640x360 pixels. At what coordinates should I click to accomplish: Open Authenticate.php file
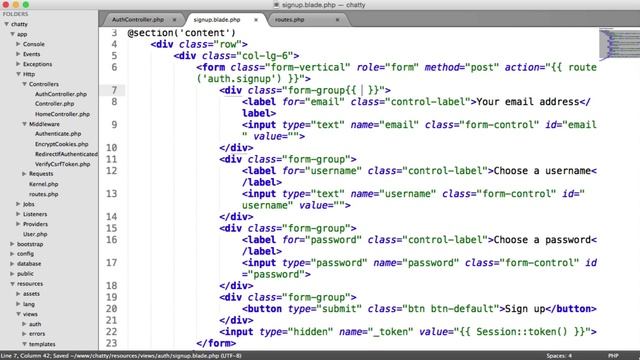click(58, 134)
